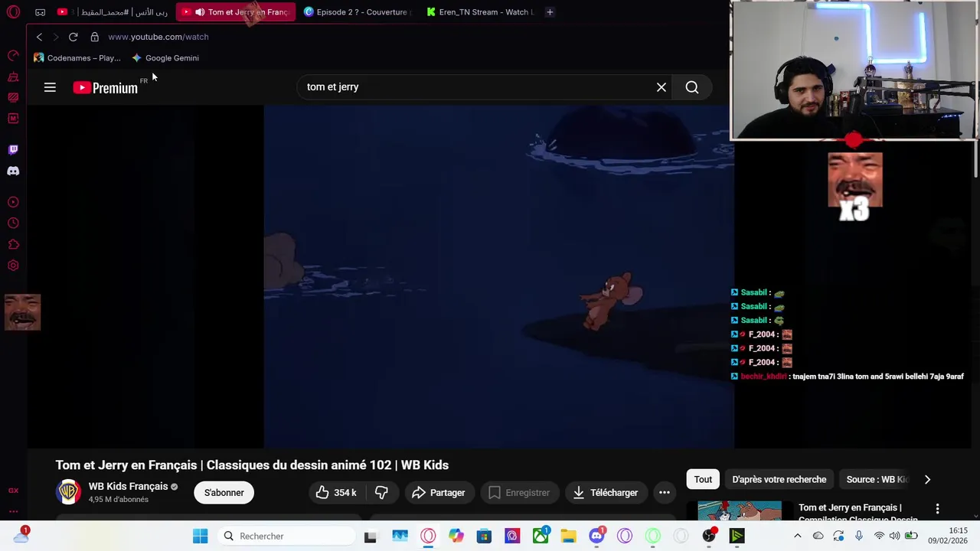The width and height of the screenshot is (980, 551).
Task: Open the WB Kids Français channel link
Action: pos(128,487)
